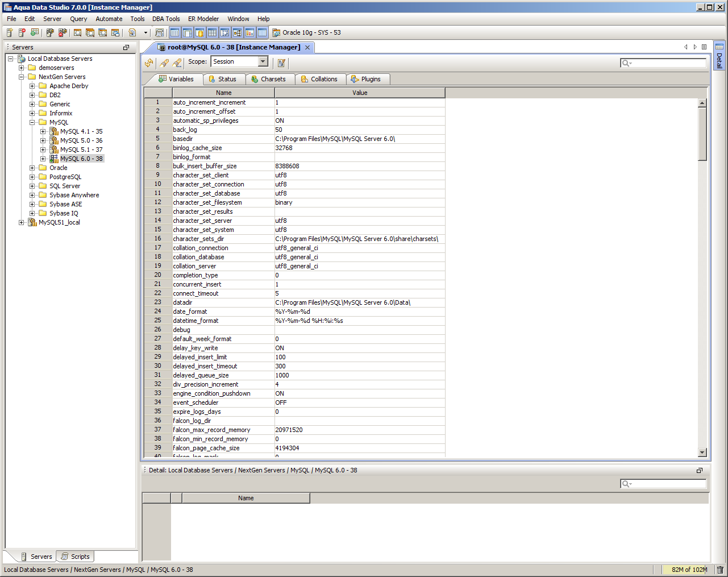Screen dimensions: 728x577
Task: Switch to the Charsets tab
Action: [269, 79]
